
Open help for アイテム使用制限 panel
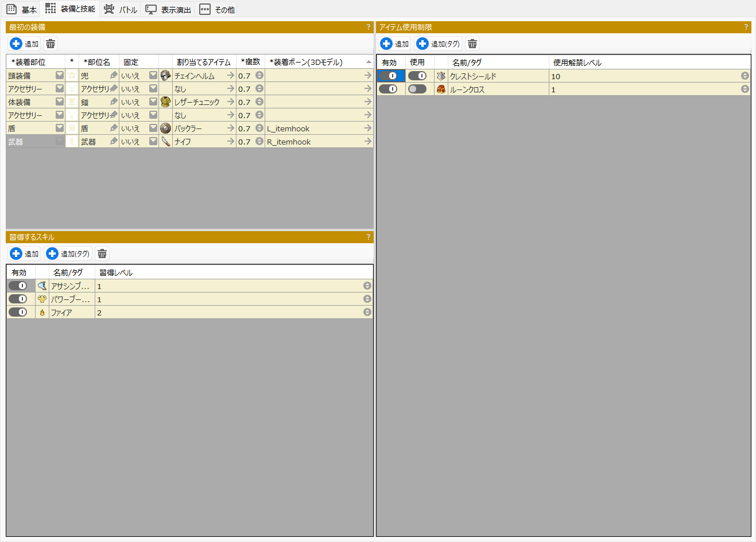(746, 28)
